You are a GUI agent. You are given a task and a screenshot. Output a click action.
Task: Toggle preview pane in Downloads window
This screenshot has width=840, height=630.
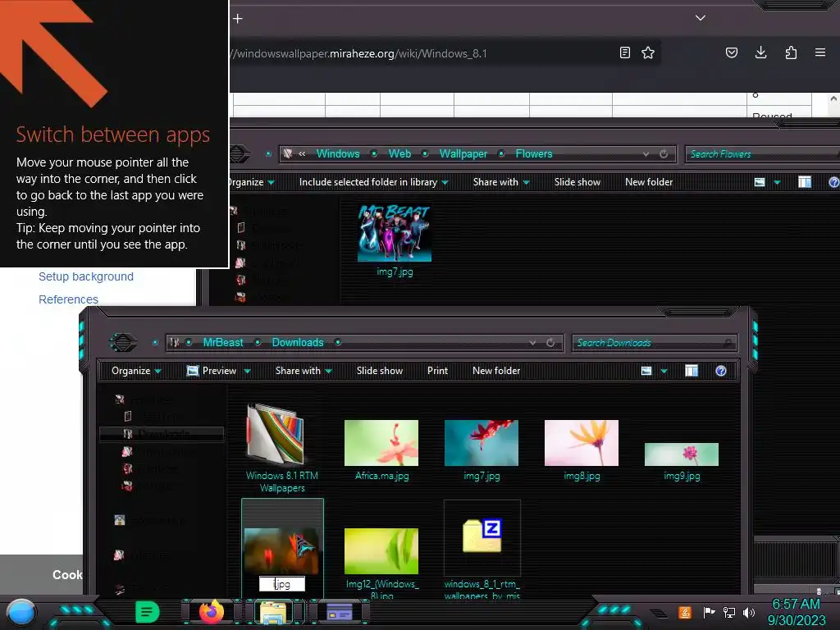coord(692,371)
